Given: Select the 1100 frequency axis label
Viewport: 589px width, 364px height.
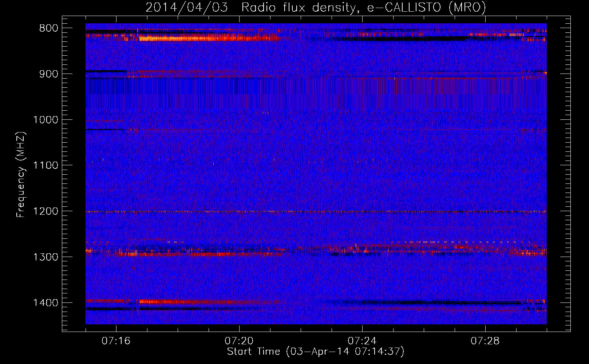Looking at the screenshot, I should point(46,166).
